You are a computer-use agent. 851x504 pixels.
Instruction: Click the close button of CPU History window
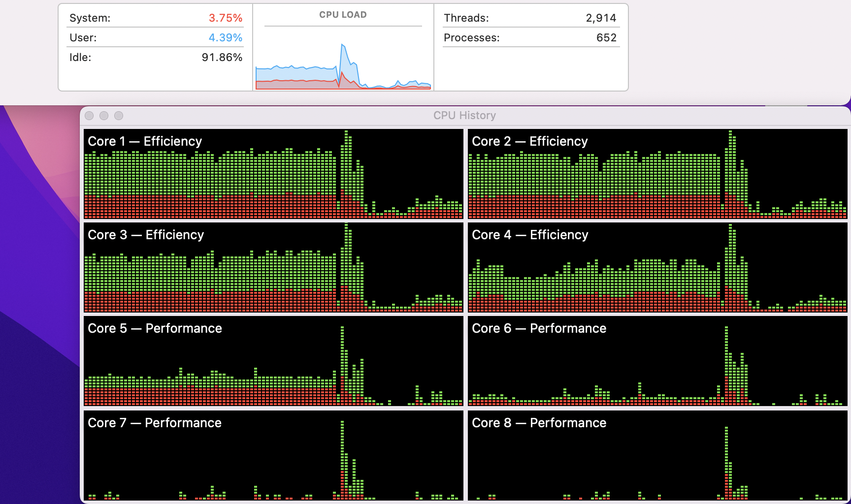[x=89, y=116]
